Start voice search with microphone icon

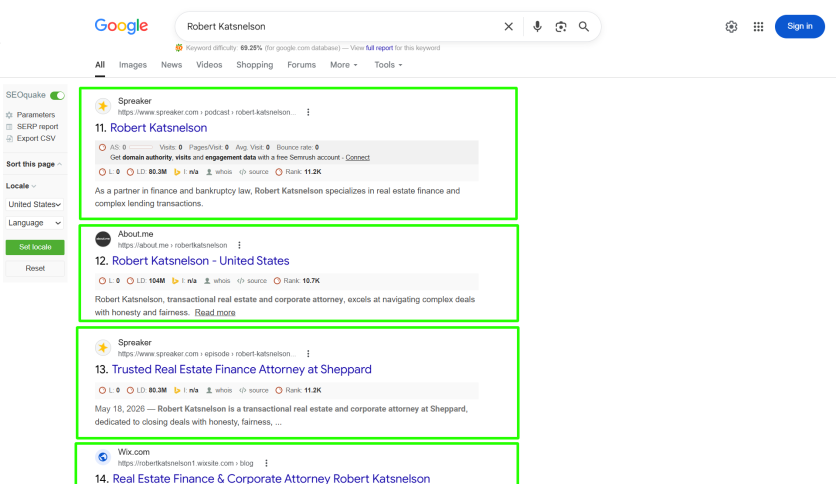click(x=537, y=27)
